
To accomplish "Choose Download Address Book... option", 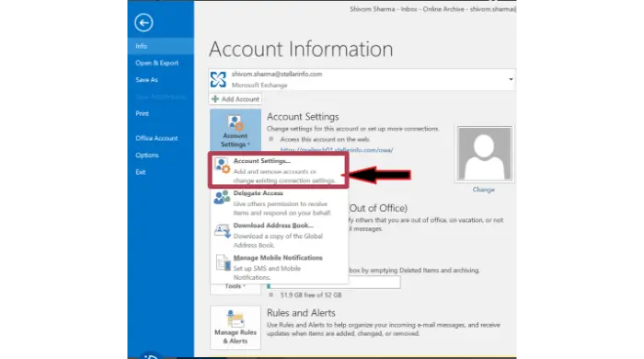I will tap(279, 235).
